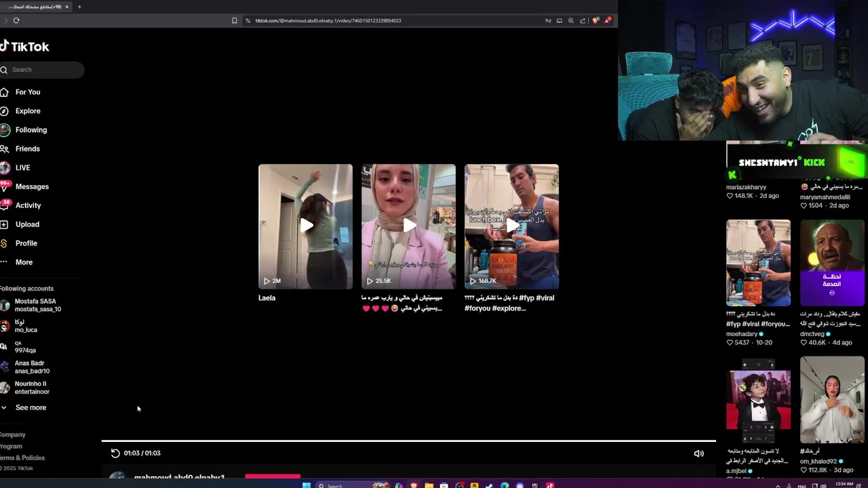Click the 01:03 / 01:03 time display
Screen dimensions: 868x488
[142, 453]
